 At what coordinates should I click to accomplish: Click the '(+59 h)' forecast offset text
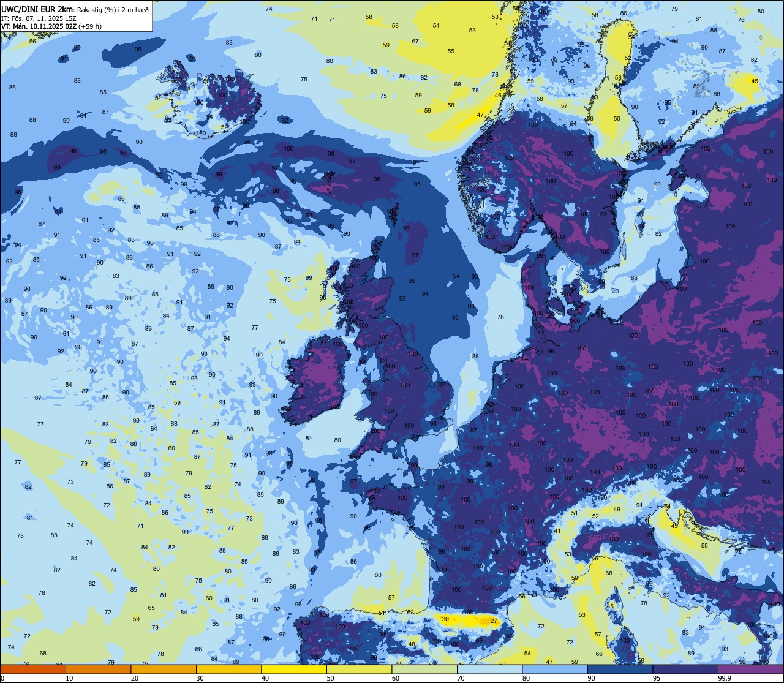pyautogui.click(x=90, y=26)
